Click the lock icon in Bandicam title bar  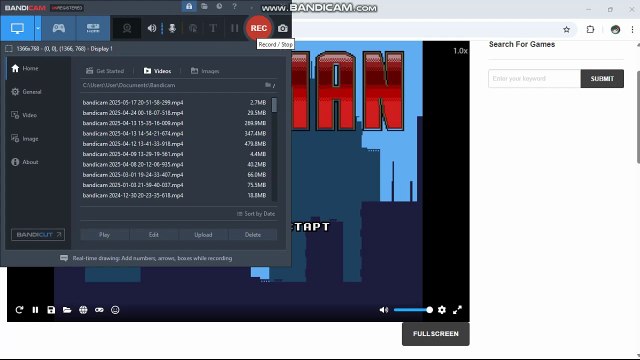[189, 6]
